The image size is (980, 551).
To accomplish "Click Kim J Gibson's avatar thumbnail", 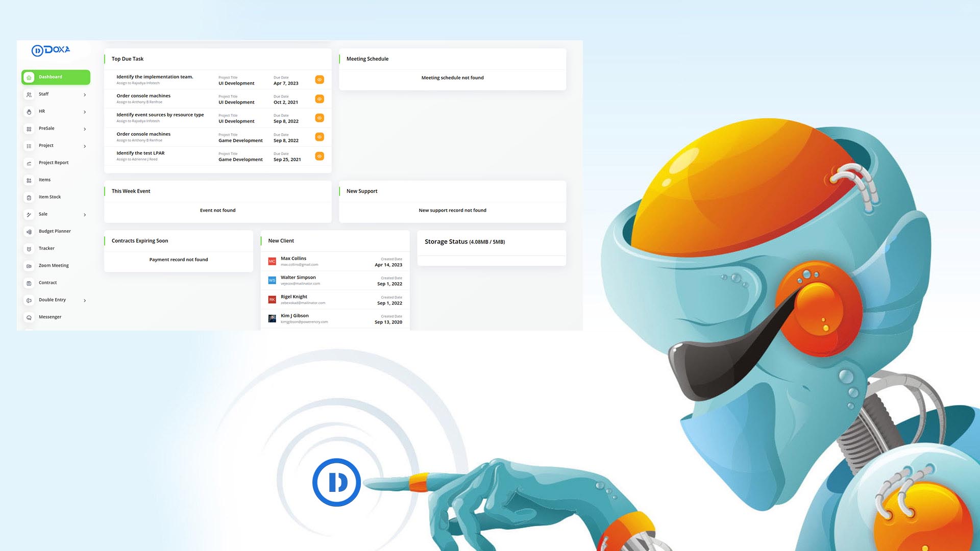I will tap(272, 318).
